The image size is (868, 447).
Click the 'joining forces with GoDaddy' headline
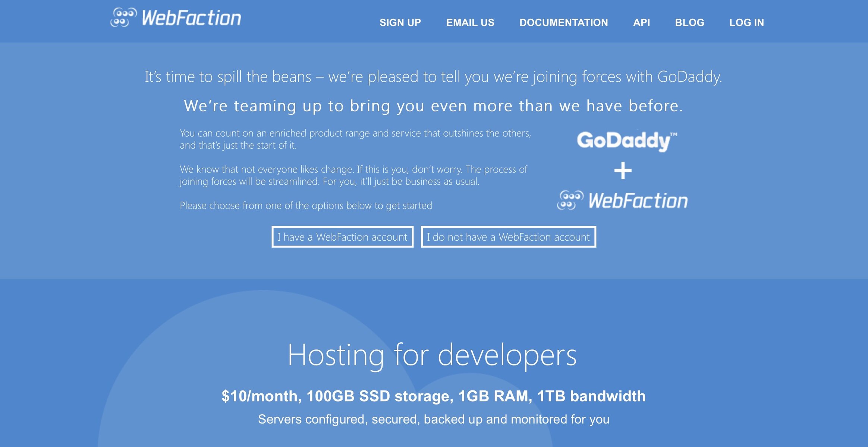pyautogui.click(x=433, y=77)
